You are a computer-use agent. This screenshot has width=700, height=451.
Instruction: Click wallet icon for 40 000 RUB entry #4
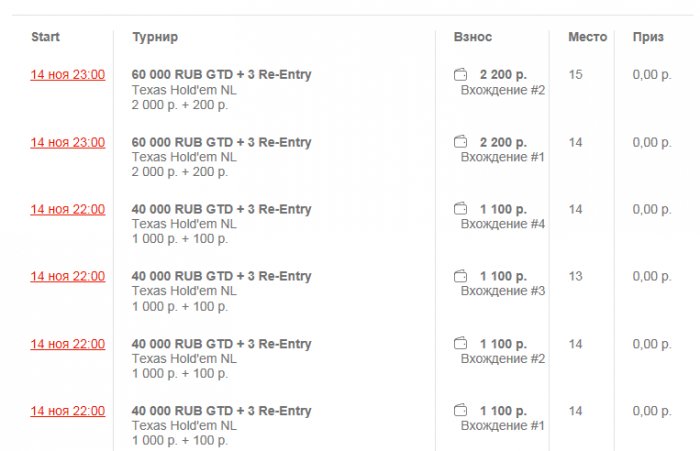pos(461,209)
